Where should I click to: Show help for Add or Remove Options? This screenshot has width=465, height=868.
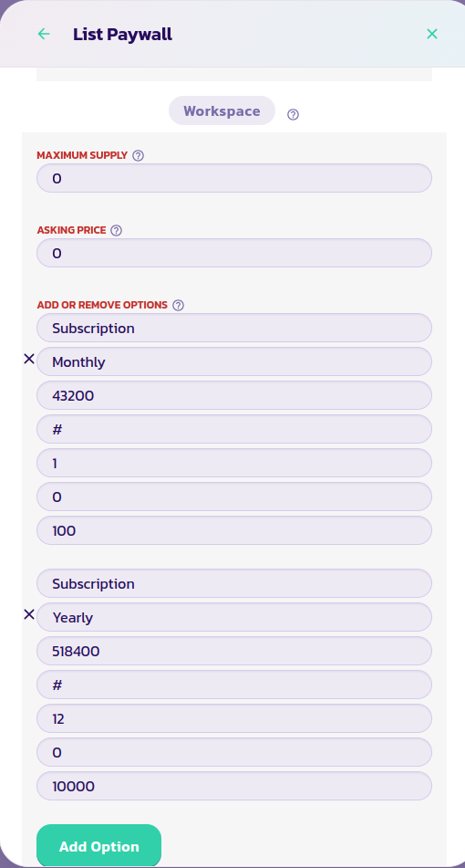pyautogui.click(x=178, y=305)
